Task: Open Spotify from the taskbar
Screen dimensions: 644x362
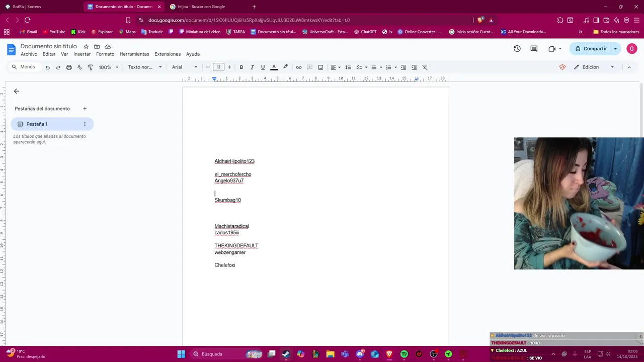Action: tap(404, 354)
